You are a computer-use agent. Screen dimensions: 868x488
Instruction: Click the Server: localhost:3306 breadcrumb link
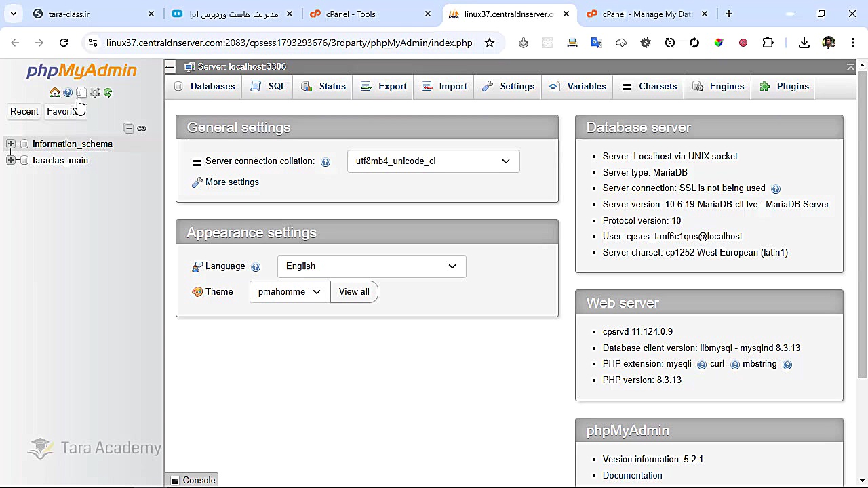click(241, 66)
